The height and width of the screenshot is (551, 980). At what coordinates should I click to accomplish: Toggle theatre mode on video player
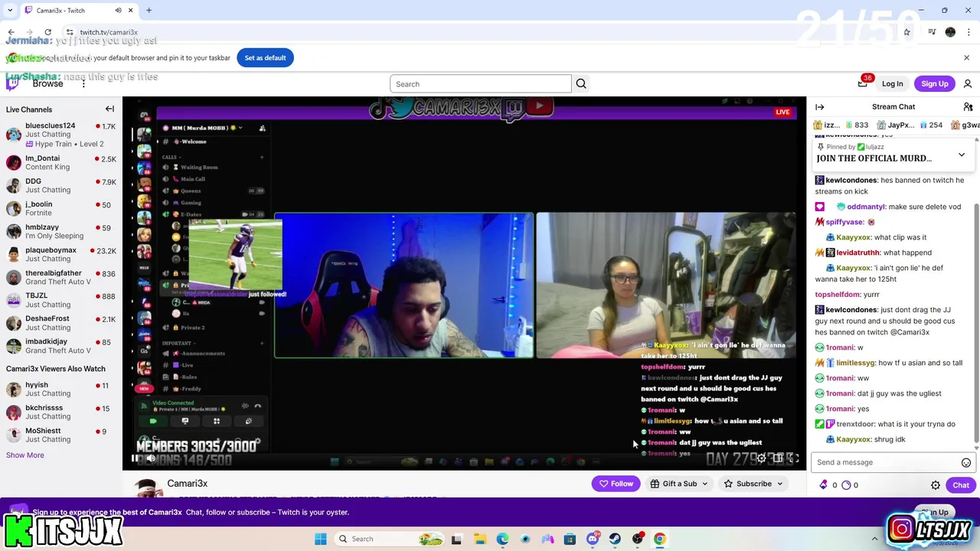point(778,458)
